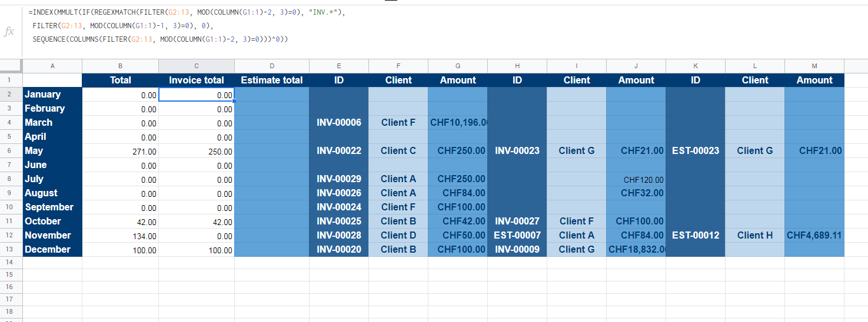The height and width of the screenshot is (322, 868).
Task: Select cell 'INV-00025'
Action: tap(339, 221)
